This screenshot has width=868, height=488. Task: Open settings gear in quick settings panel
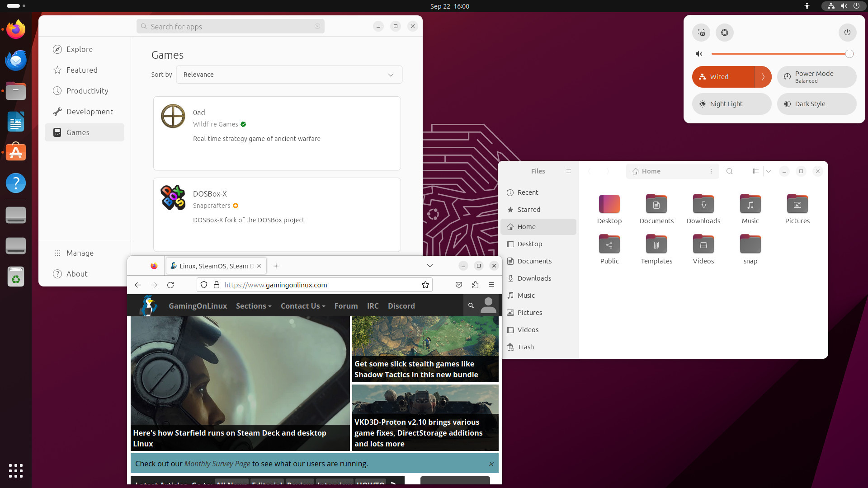pyautogui.click(x=725, y=33)
